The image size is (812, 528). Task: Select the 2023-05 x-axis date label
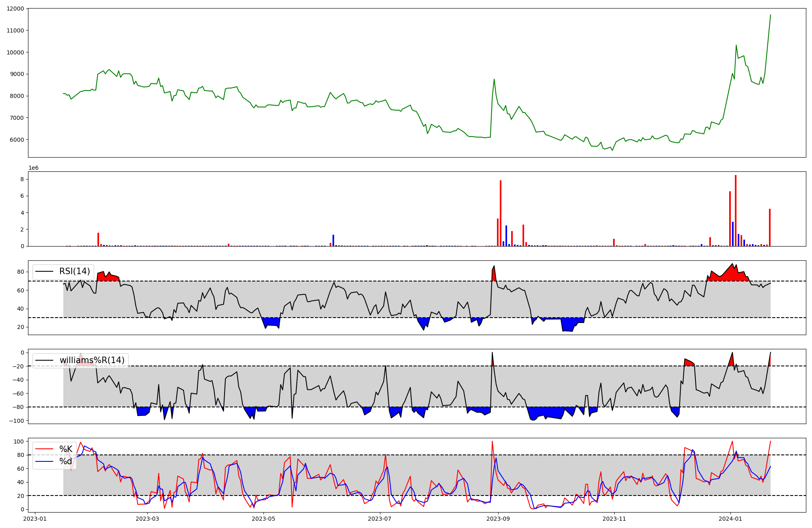(264, 519)
